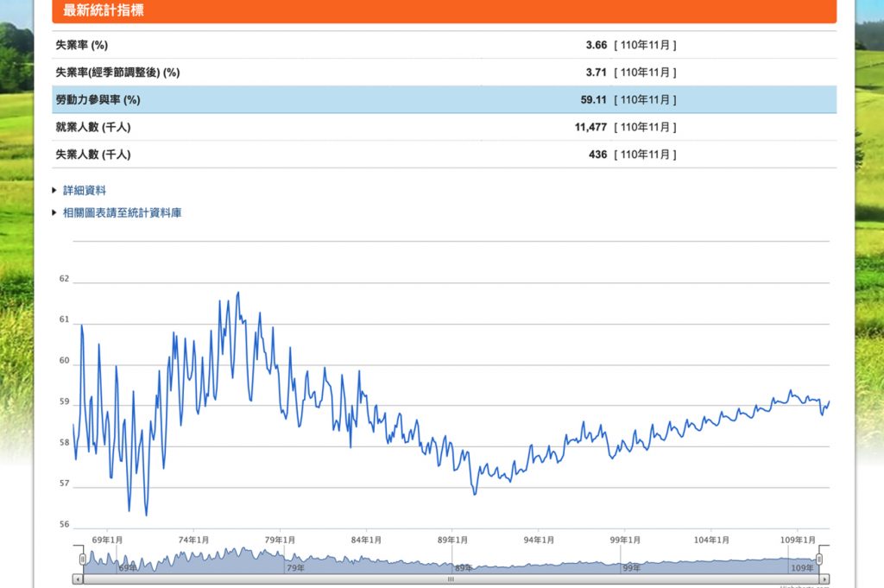
Task: Click the 89年1月 x-axis label
Action: 452,540
